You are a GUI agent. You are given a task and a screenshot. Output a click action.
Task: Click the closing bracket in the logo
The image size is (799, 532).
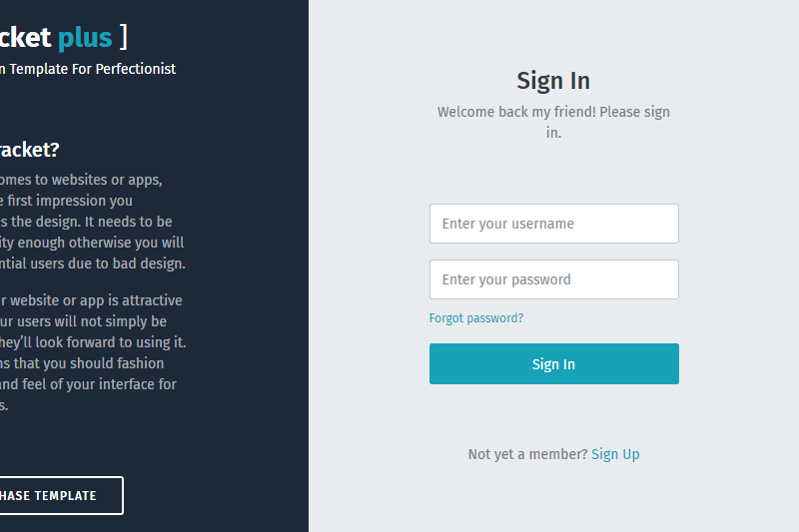click(x=123, y=38)
